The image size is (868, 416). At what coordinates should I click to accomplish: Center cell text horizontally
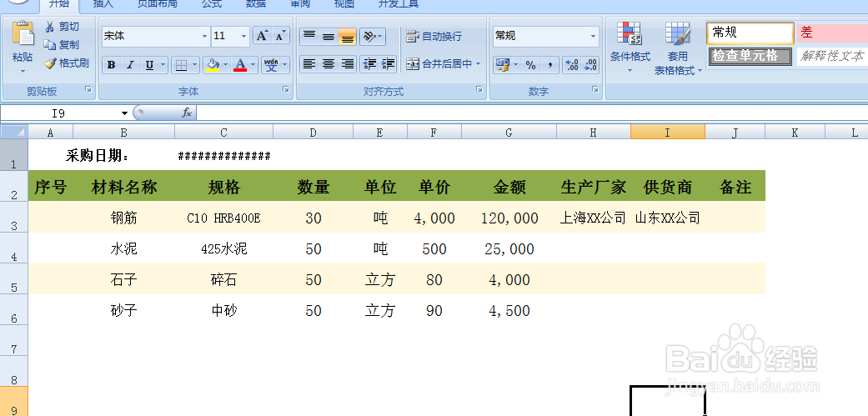(x=329, y=64)
